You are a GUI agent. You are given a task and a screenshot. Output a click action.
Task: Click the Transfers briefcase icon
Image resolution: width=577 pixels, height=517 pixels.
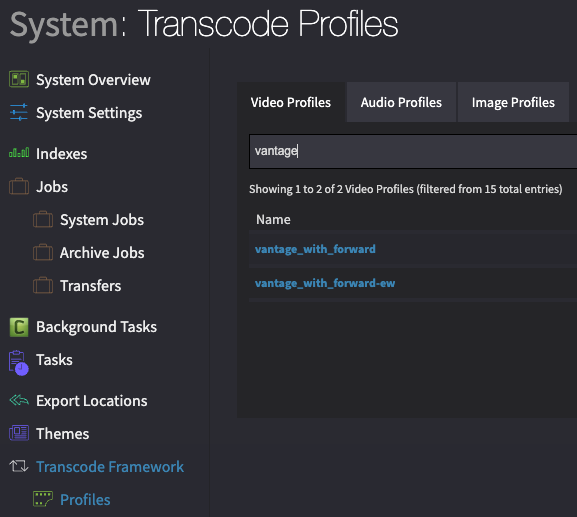click(x=43, y=285)
